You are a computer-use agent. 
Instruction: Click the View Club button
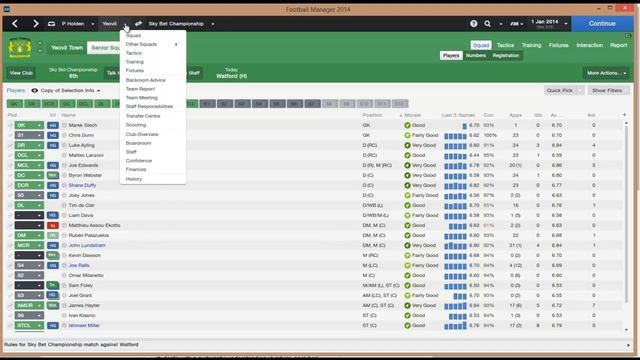tap(21, 73)
